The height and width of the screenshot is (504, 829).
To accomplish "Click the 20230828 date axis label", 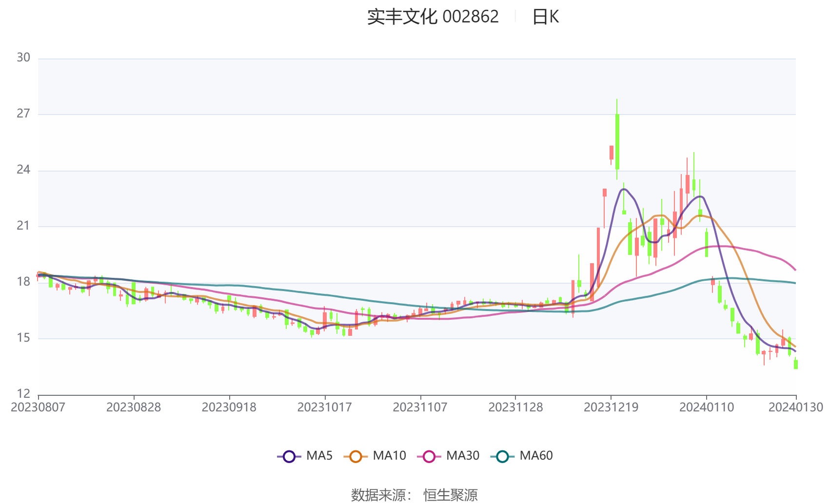I will pyautogui.click(x=134, y=407).
